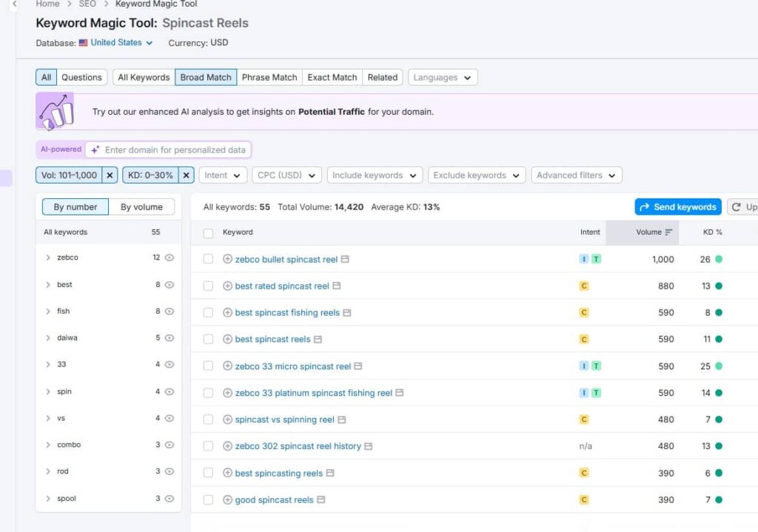The height and width of the screenshot is (532, 758).
Task: Click the eye icon next to the "daiwa" group
Action: coord(168,338)
